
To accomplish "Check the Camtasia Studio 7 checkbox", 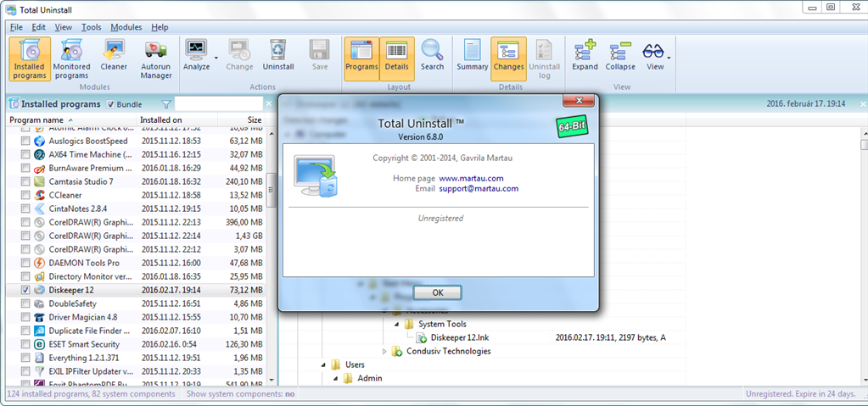I will pyautogui.click(x=25, y=181).
